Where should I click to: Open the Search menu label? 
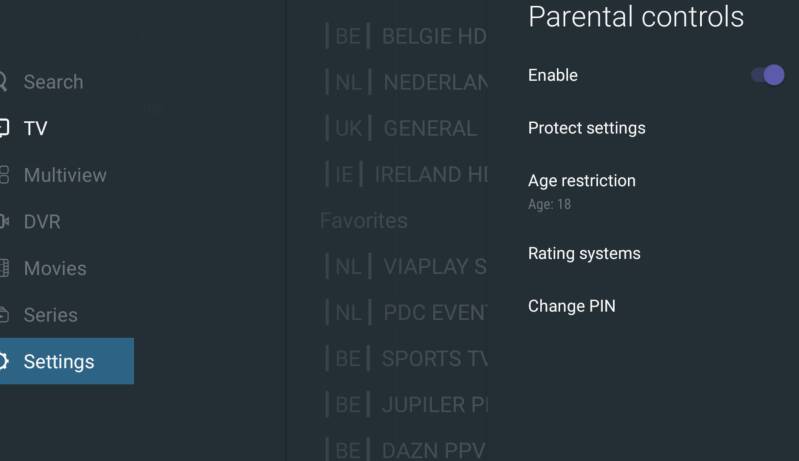click(x=53, y=82)
